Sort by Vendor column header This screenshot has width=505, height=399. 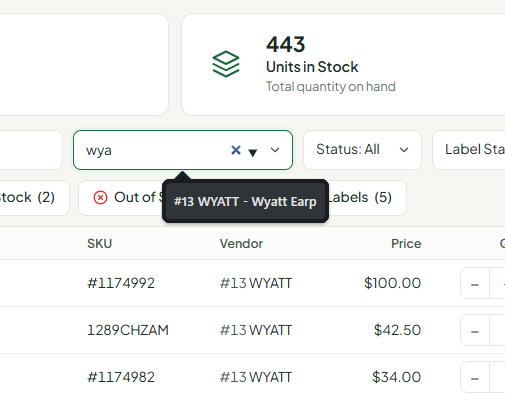click(x=241, y=244)
